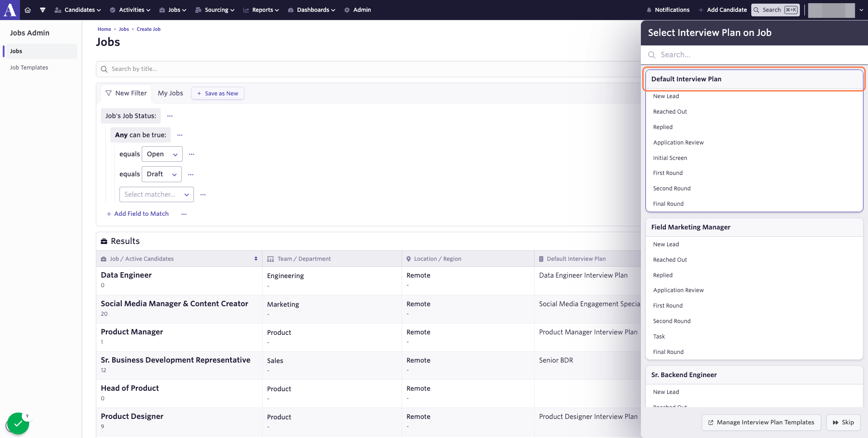The height and width of the screenshot is (438, 868).
Task: Open options dots beside equals Draft
Action: [x=191, y=174]
